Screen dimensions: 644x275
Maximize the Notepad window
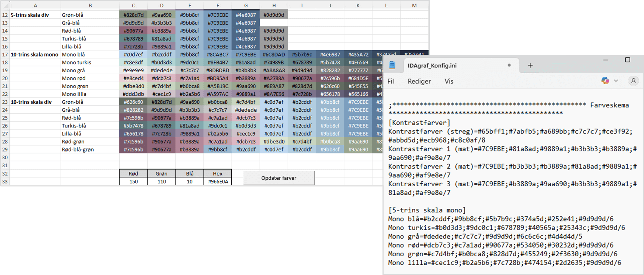click(x=628, y=60)
